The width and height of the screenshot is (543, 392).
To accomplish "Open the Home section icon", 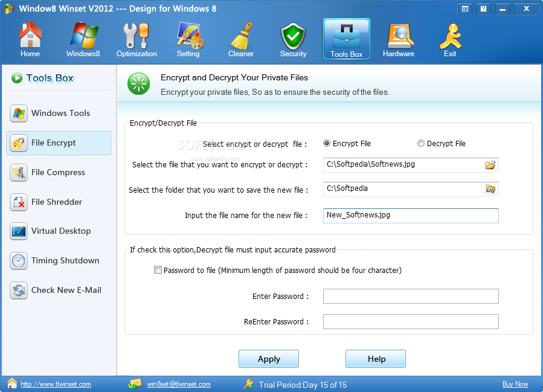I will tap(30, 35).
